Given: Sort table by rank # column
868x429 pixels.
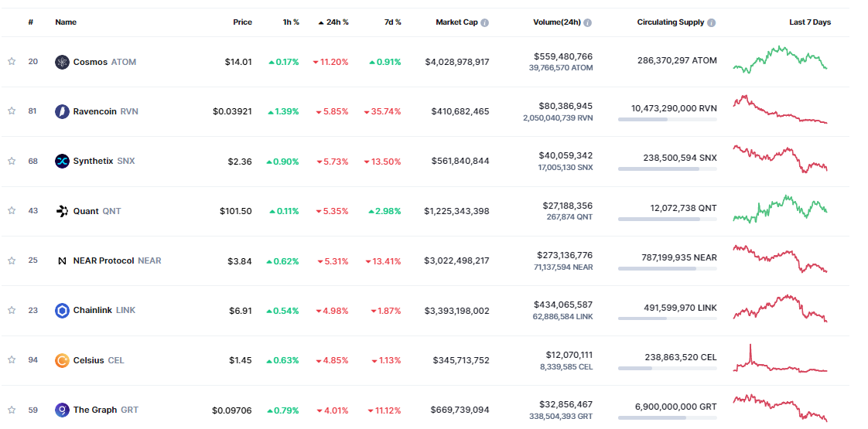Looking at the screenshot, I should tap(31, 22).
